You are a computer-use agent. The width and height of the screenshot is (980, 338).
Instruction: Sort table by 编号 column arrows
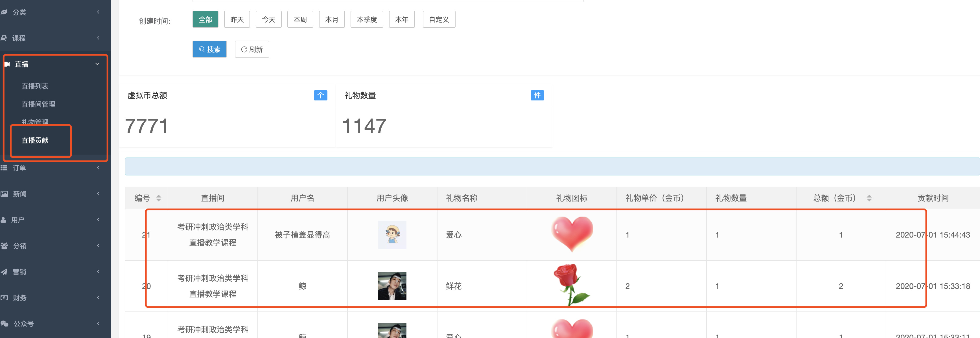tap(159, 198)
